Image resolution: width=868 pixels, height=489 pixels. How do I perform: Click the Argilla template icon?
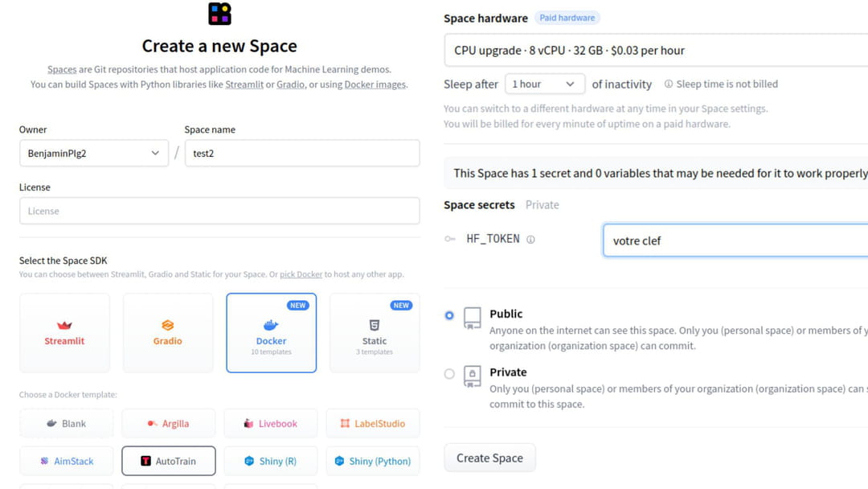coord(152,424)
